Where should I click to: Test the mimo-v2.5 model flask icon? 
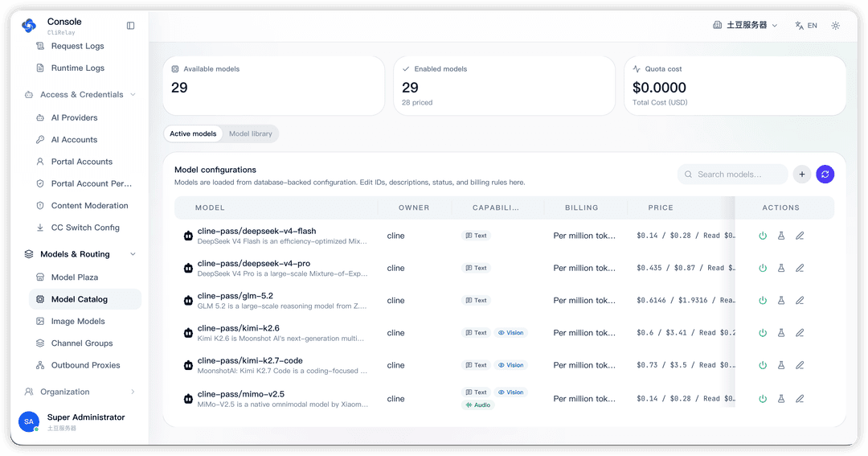point(781,398)
